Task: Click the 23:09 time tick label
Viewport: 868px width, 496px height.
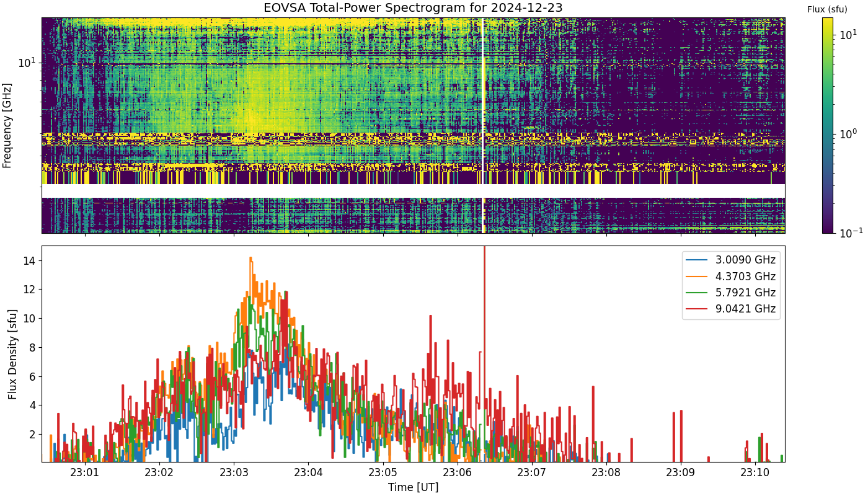Action: click(681, 473)
